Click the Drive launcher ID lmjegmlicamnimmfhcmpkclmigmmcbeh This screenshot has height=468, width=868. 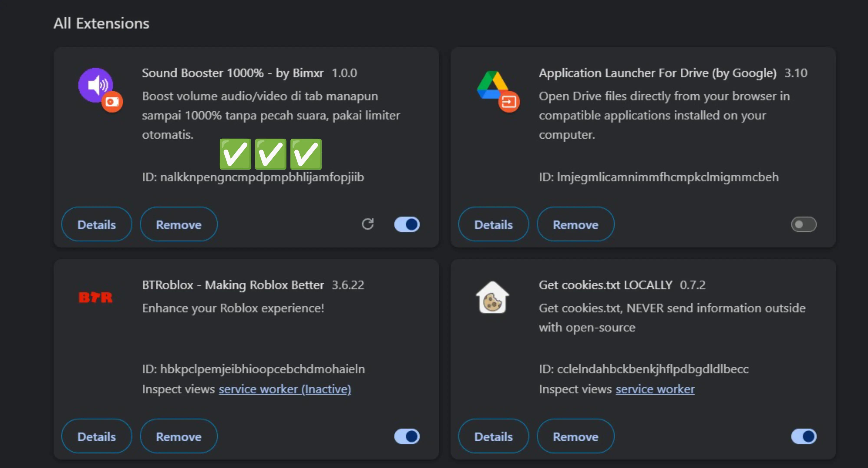click(668, 177)
